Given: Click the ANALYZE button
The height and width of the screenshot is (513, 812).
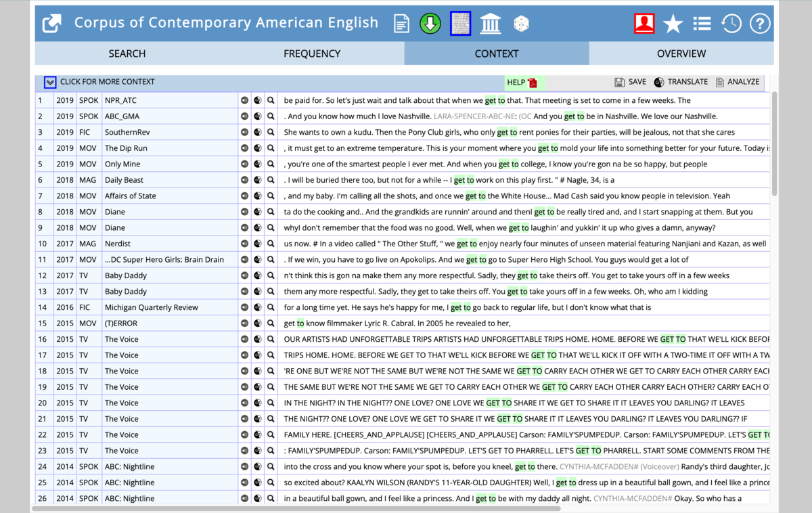Looking at the screenshot, I should [744, 82].
